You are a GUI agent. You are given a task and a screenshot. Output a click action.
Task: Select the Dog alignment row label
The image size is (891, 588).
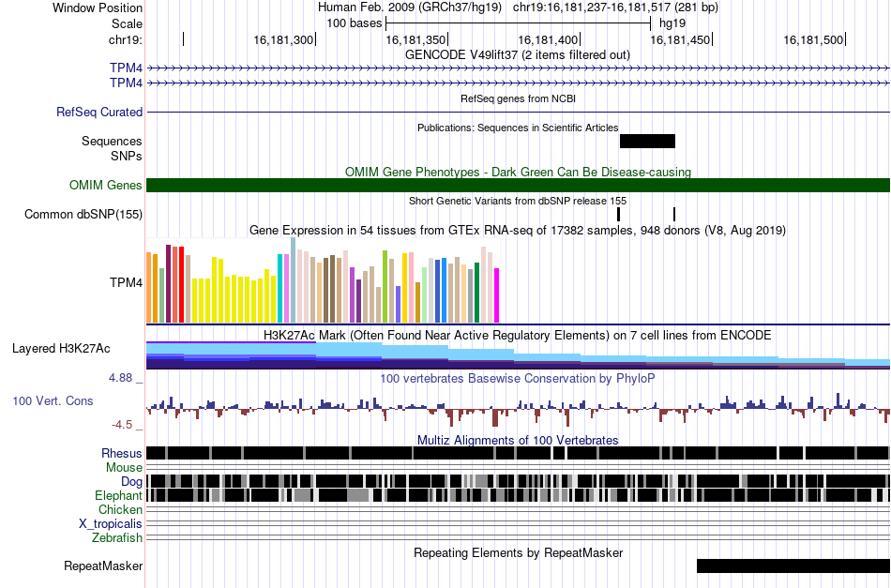click(132, 482)
